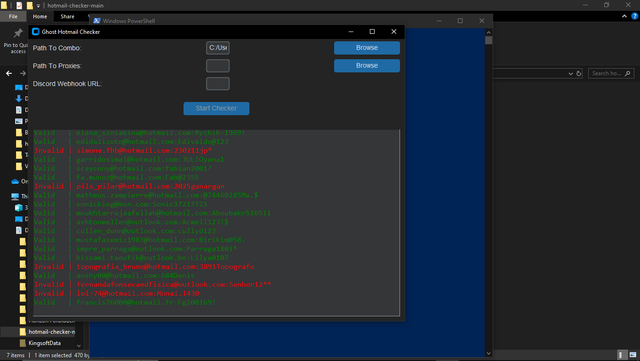640x361 pixels.
Task: Click the PowerShell vertical scrollbar thumb
Action: coord(489,40)
